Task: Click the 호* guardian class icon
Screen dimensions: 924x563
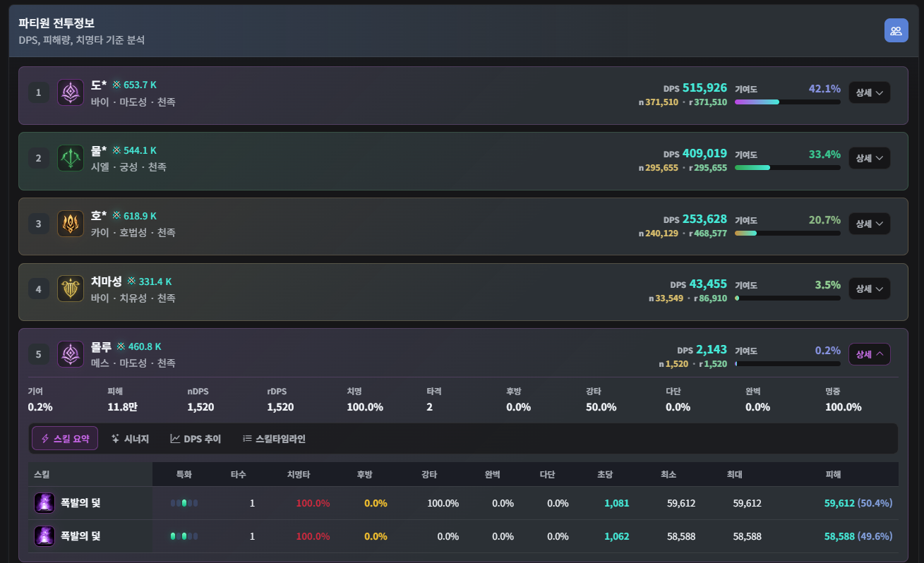Action: (71, 224)
